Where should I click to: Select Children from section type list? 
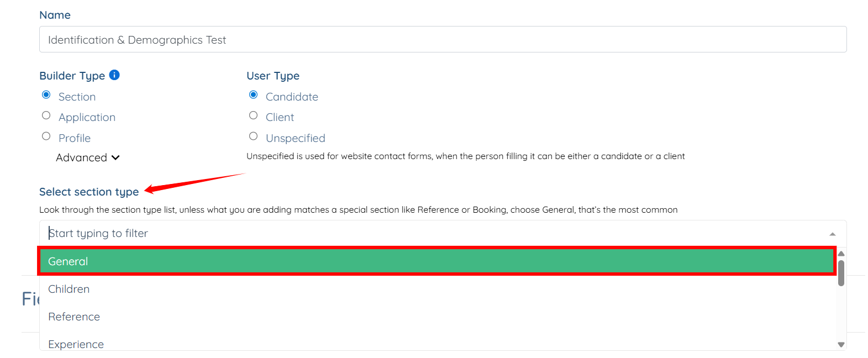point(69,289)
